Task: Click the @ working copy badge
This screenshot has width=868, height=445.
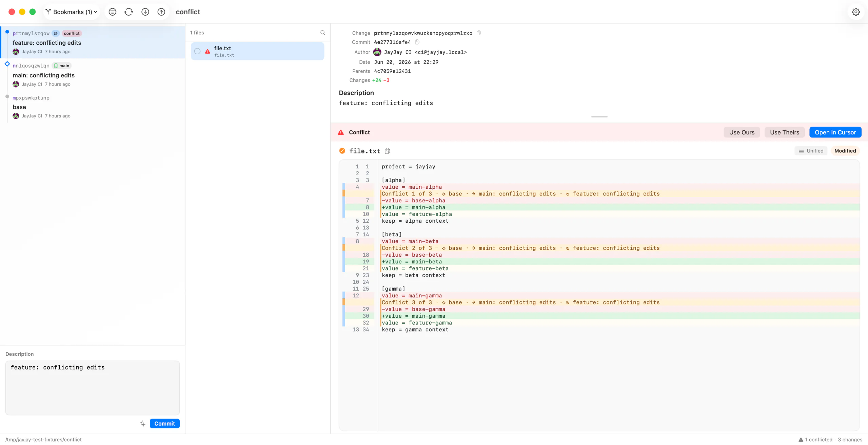Action: [x=56, y=33]
